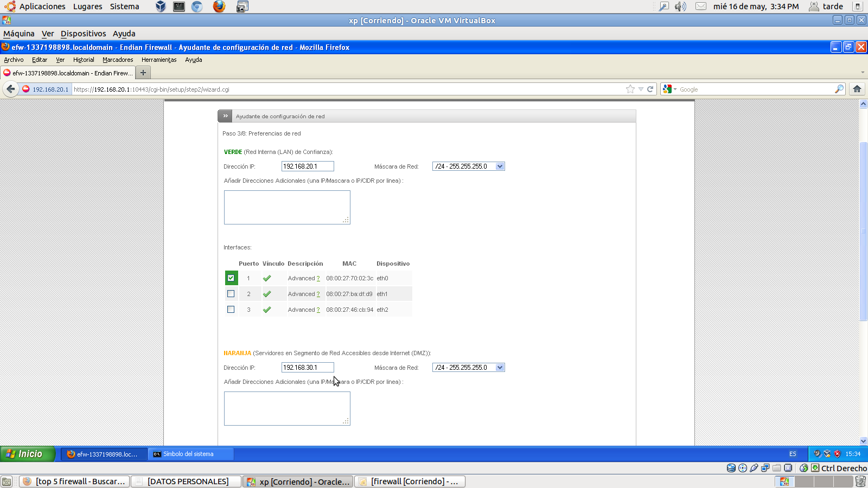Open the speaker volume icon in the top panel
This screenshot has height=488, width=868.
tap(680, 6)
